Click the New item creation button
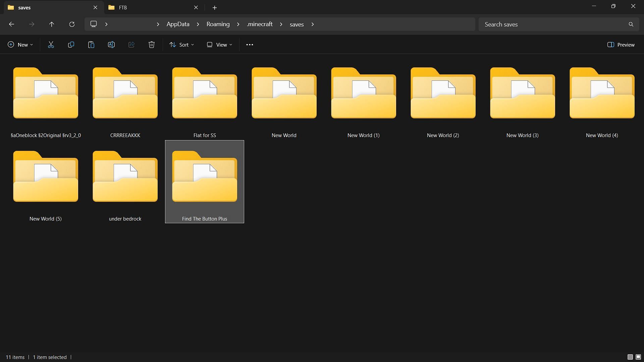The image size is (644, 362). (x=20, y=44)
